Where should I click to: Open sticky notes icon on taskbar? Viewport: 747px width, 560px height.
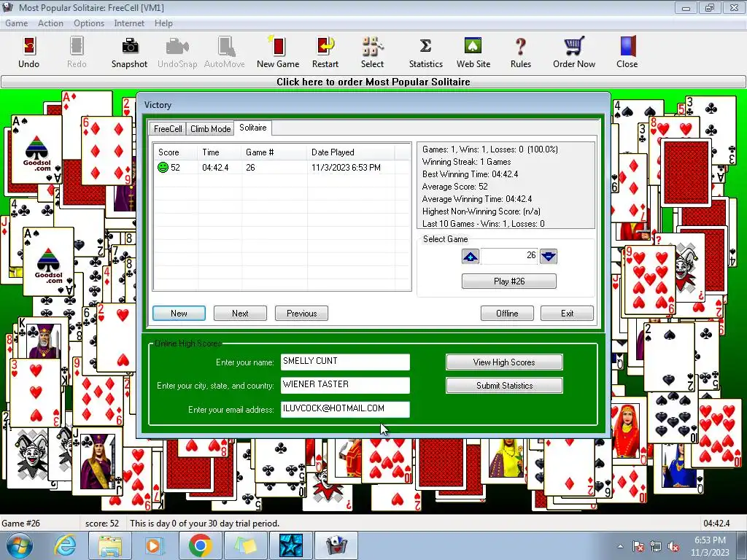(245, 545)
